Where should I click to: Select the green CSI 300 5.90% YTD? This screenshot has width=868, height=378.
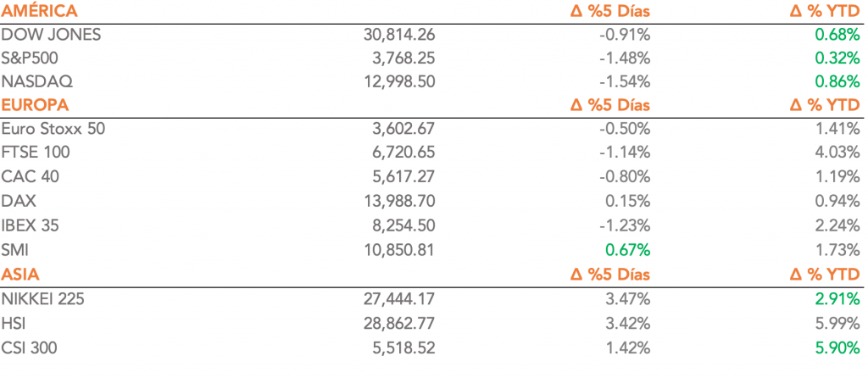pos(837,347)
